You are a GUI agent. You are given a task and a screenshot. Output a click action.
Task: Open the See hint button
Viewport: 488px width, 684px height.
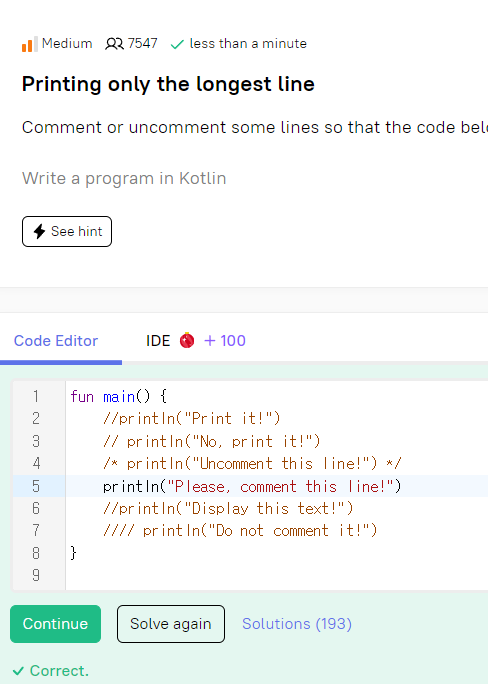coord(67,231)
